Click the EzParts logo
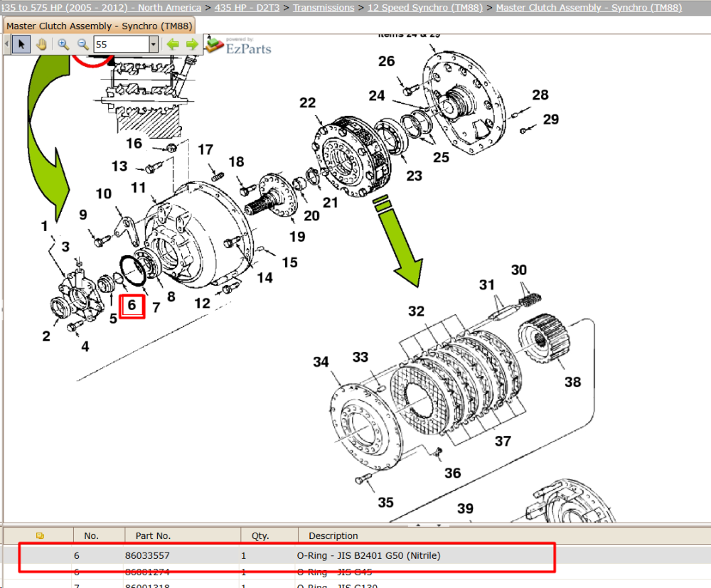The width and height of the screenshot is (711, 588). click(x=238, y=46)
